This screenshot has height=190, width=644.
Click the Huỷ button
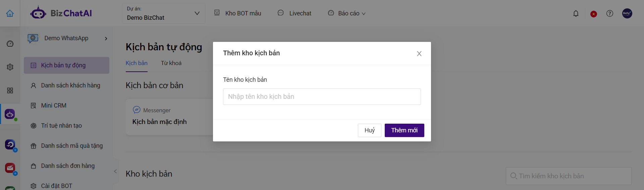(x=370, y=130)
